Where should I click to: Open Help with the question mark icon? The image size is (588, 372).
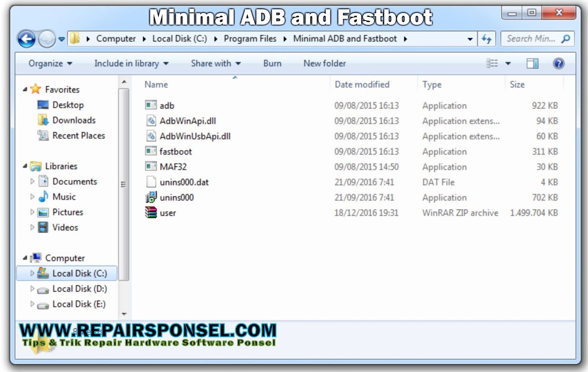[559, 63]
